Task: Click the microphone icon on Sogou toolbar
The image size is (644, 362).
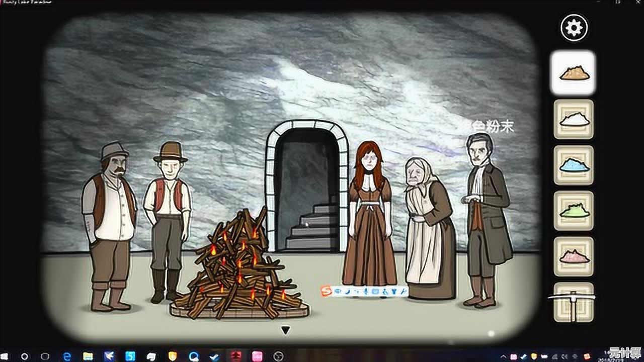Action: pos(365,291)
